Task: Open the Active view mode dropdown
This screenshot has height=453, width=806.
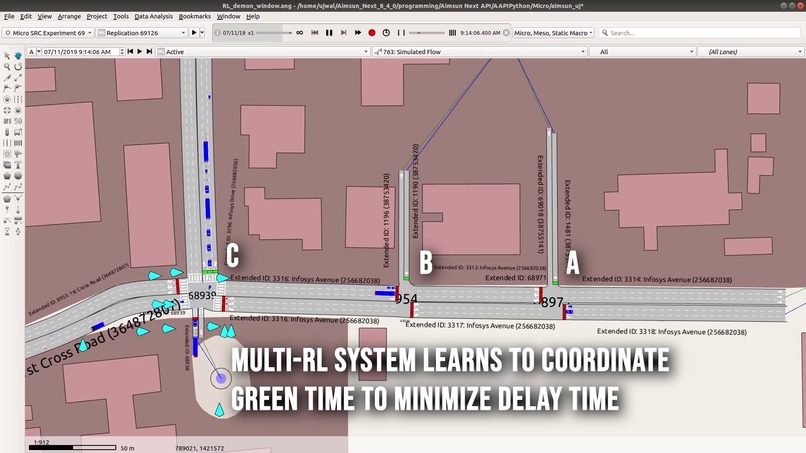Action: pos(263,51)
